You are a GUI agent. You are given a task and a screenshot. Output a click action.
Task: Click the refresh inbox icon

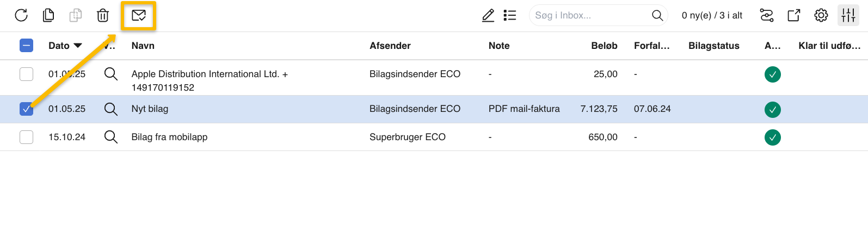(21, 15)
